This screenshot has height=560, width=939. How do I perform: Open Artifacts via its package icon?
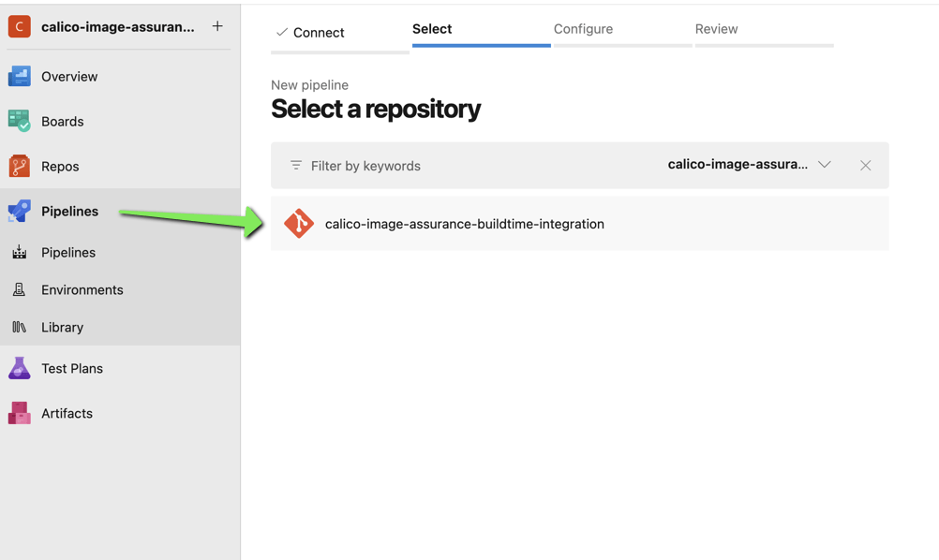(x=20, y=413)
